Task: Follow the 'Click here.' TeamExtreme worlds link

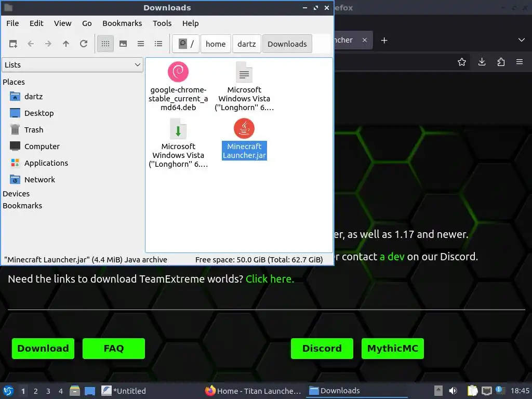Action: pyautogui.click(x=270, y=279)
